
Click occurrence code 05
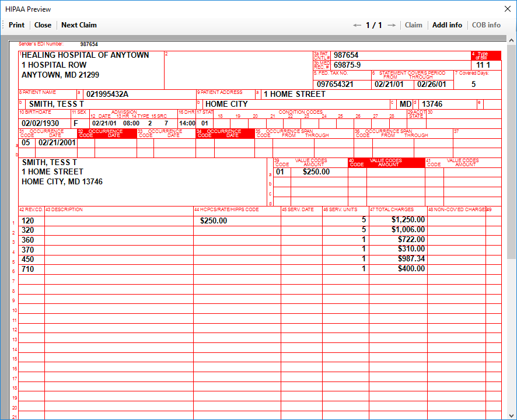coord(26,143)
